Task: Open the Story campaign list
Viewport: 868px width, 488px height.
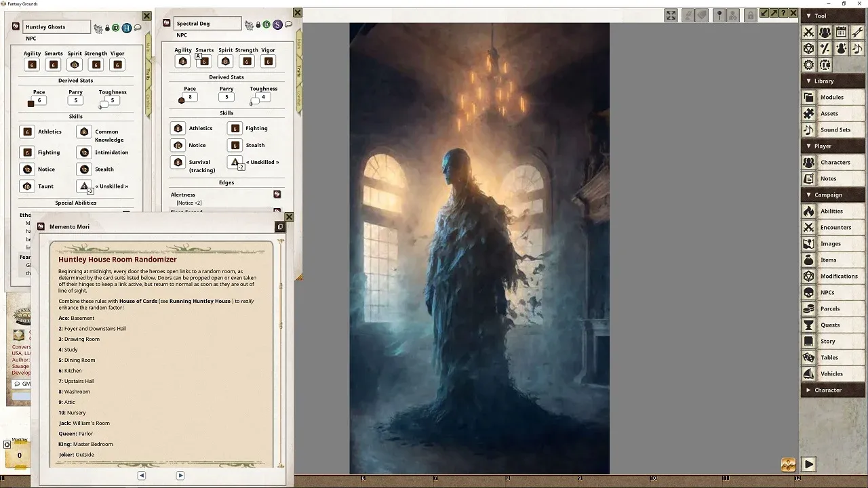Action: (833, 341)
